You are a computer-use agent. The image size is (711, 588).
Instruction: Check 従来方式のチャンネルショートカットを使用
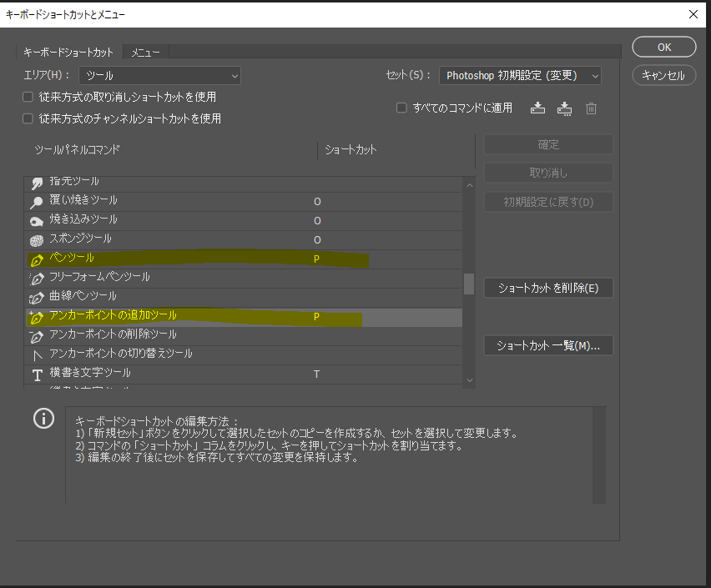click(28, 119)
